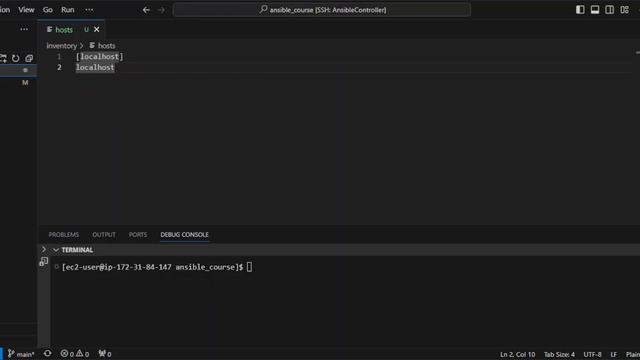This screenshot has height=360, width=640.
Task: Click the forwarded ports indicator showing 0
Action: pyautogui.click(x=105, y=354)
